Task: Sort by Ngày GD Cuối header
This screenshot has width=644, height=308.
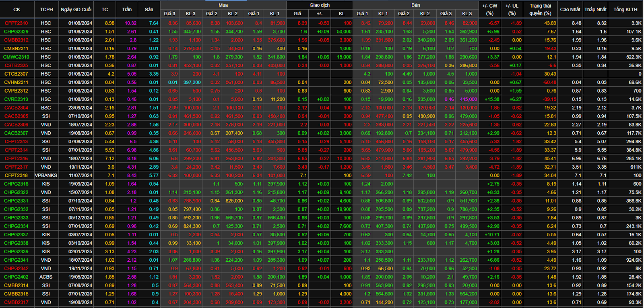Action: tap(76, 10)
